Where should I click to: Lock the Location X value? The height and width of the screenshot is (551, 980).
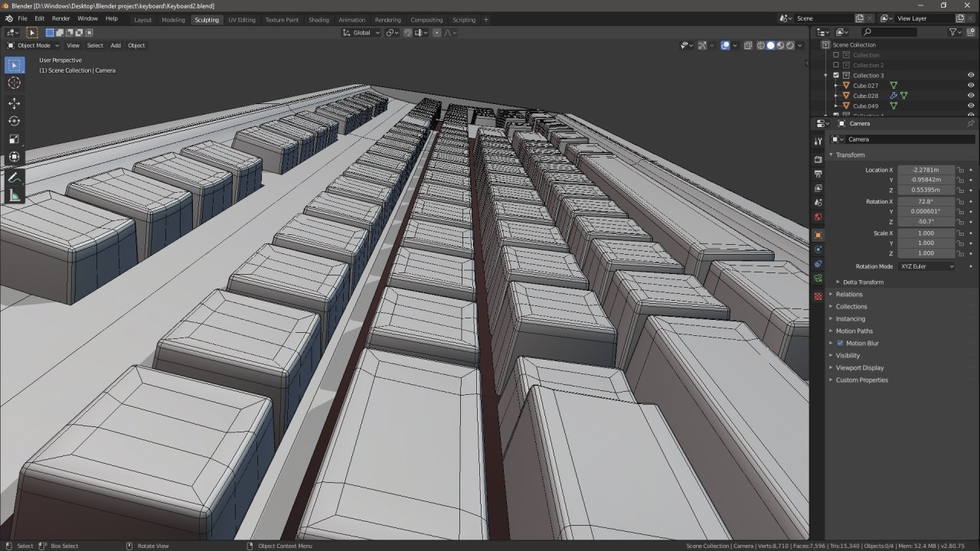click(x=960, y=170)
